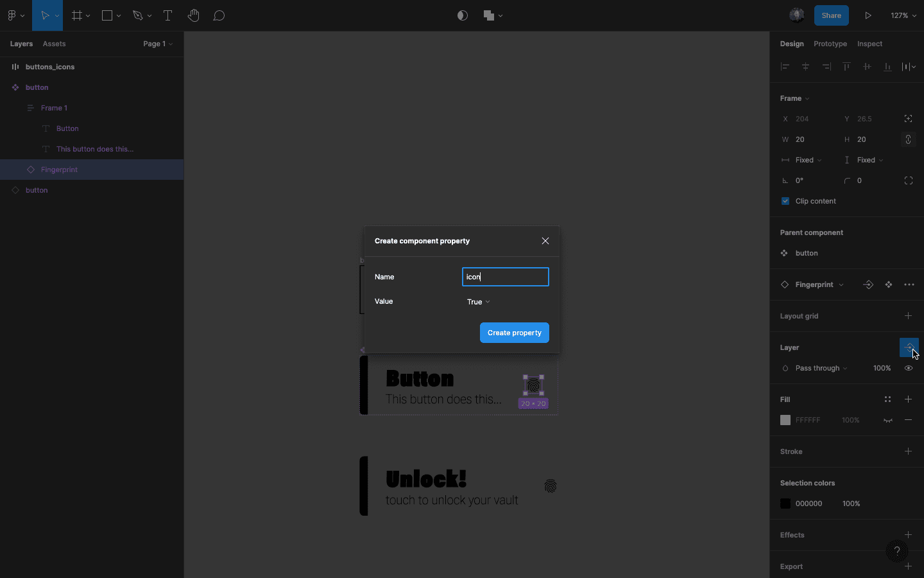Open Frame type dropdown

point(794,98)
